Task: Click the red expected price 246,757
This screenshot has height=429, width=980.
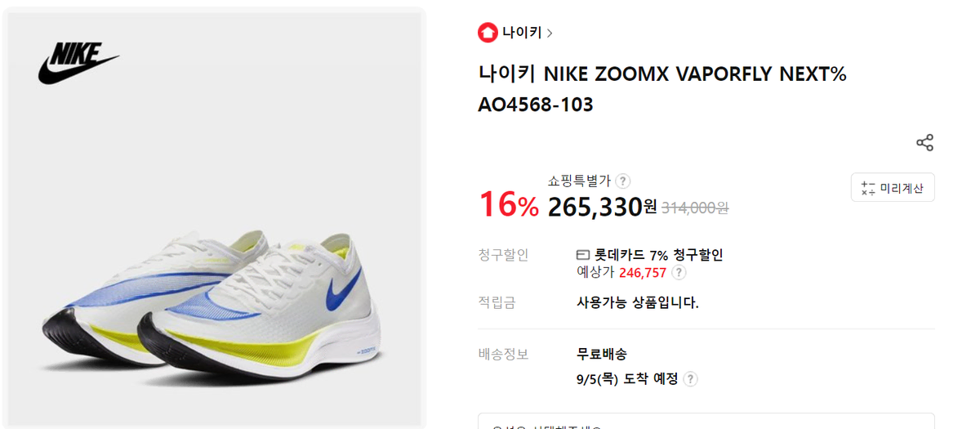Action: point(643,273)
